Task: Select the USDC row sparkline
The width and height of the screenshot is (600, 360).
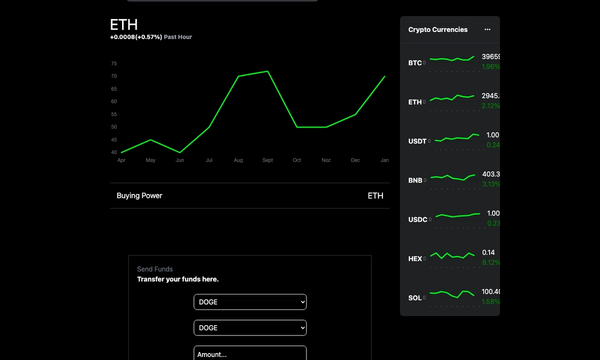Action: [458, 215]
